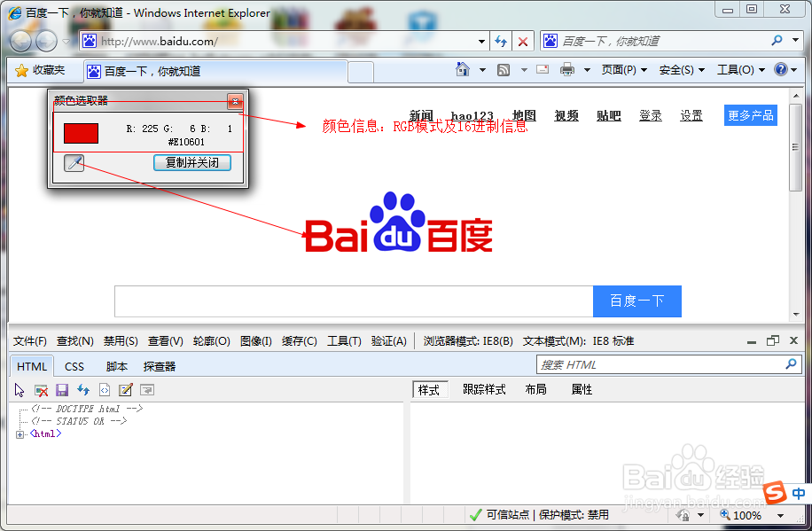Click the Home page icon in the command bar
Screen dimensions: 812x531
click(463, 69)
